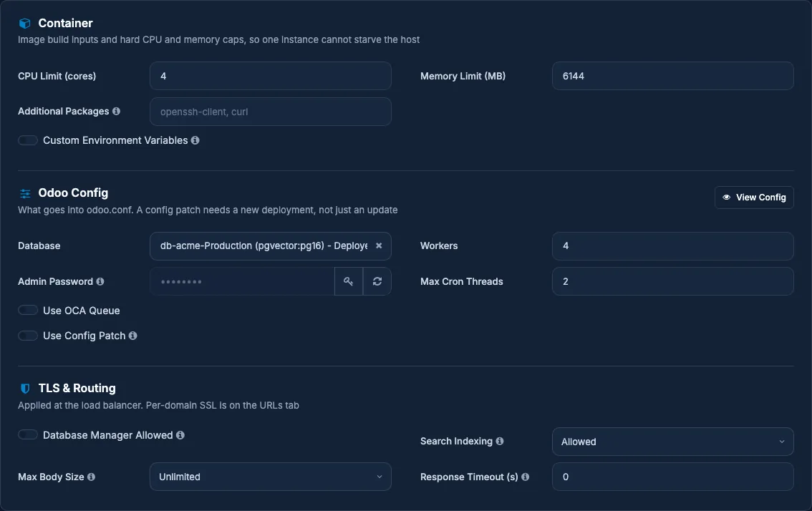The height and width of the screenshot is (511, 812).
Task: Click the info icon next to Use Config Patch
Action: (132, 336)
